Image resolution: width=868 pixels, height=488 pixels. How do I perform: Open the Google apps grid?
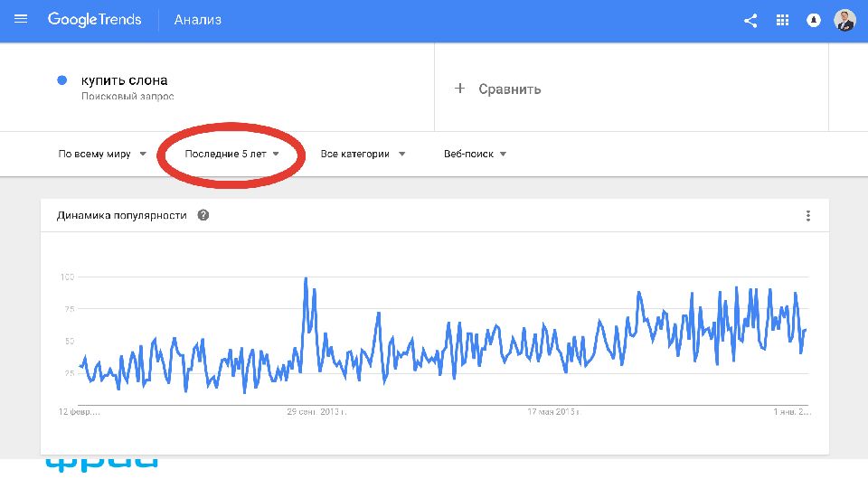[x=783, y=21]
